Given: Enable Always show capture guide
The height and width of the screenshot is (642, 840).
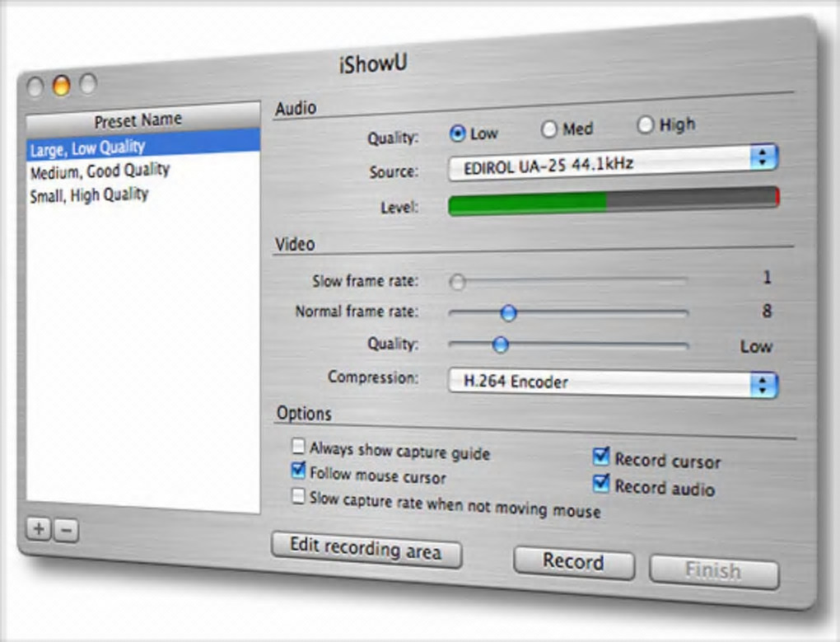Looking at the screenshot, I should click(x=298, y=446).
